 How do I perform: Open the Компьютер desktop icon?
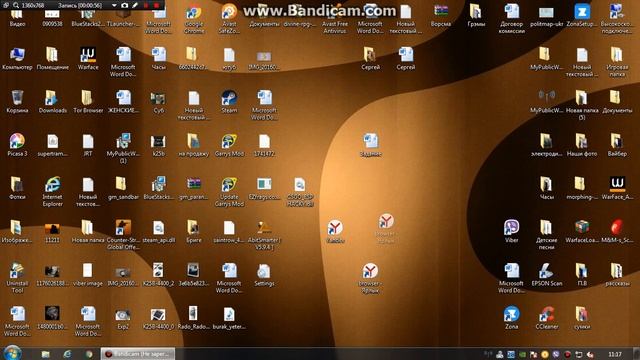pos(17,58)
